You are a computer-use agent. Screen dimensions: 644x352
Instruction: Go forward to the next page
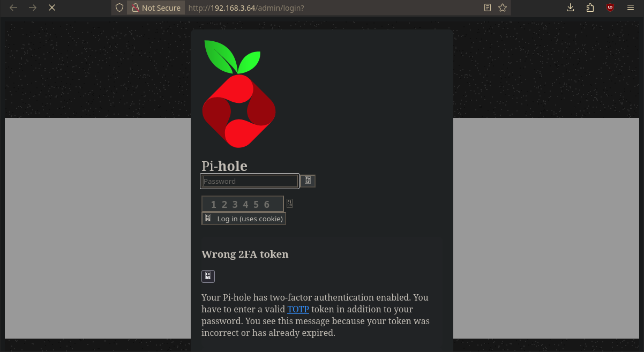[33, 8]
